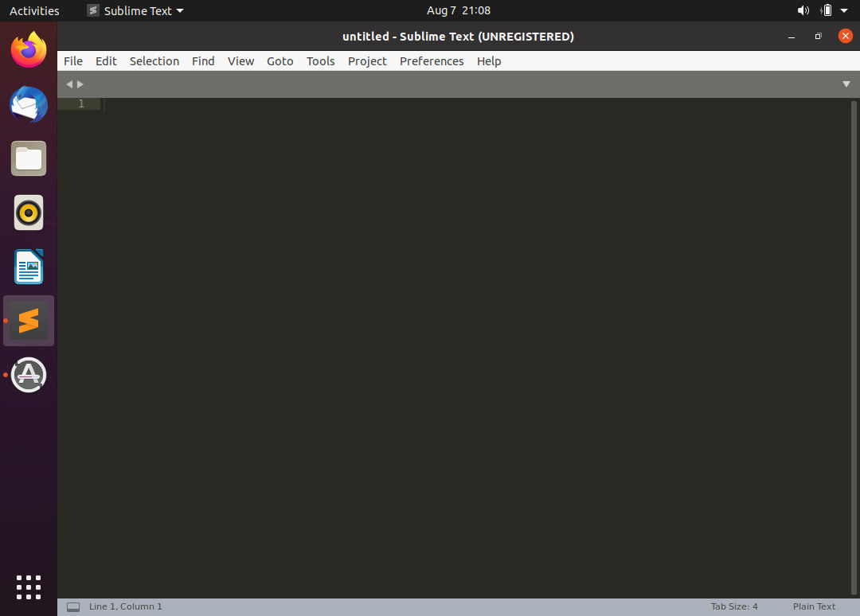This screenshot has width=860, height=616.
Task: Change the Tab Size: 4 setting
Action: (x=734, y=606)
